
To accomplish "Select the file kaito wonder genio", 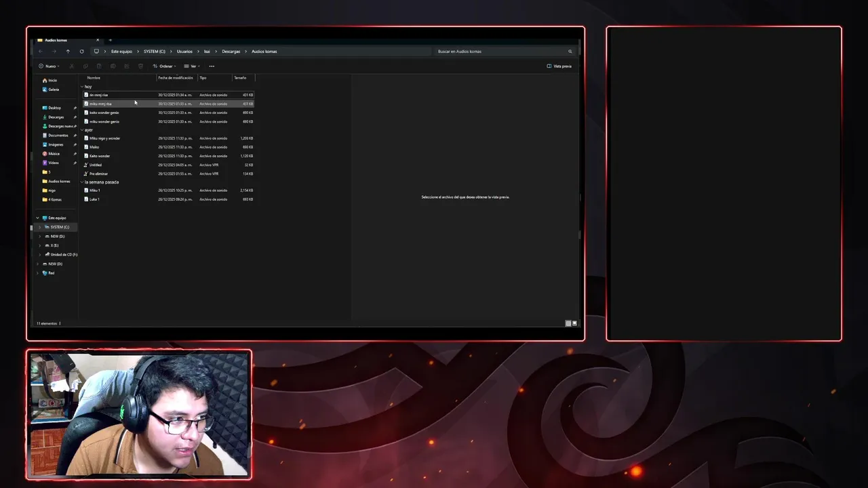I will (x=168, y=113).
